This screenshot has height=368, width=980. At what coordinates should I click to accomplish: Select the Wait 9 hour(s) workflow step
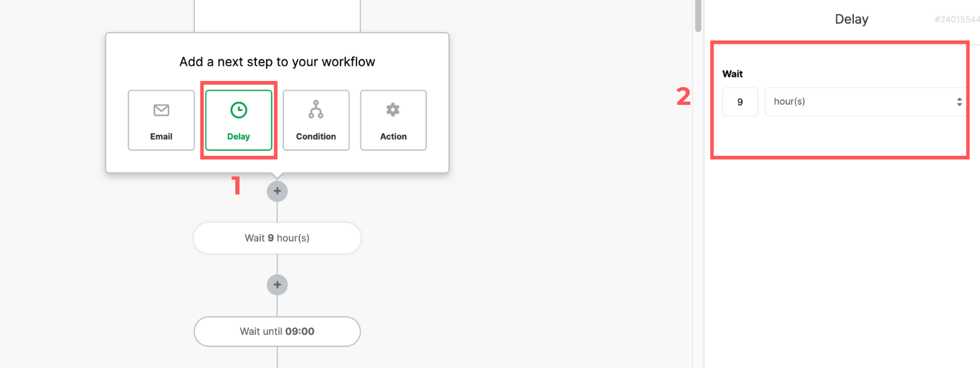click(x=277, y=238)
